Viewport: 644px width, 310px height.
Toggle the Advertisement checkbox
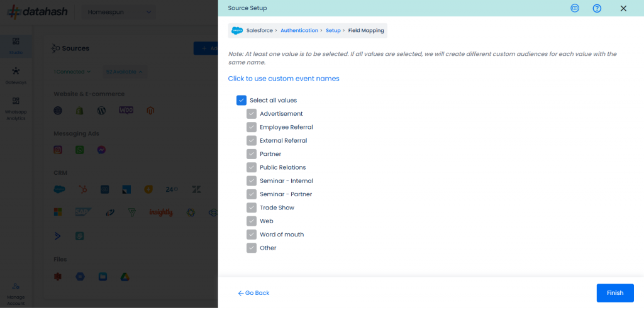(x=252, y=114)
